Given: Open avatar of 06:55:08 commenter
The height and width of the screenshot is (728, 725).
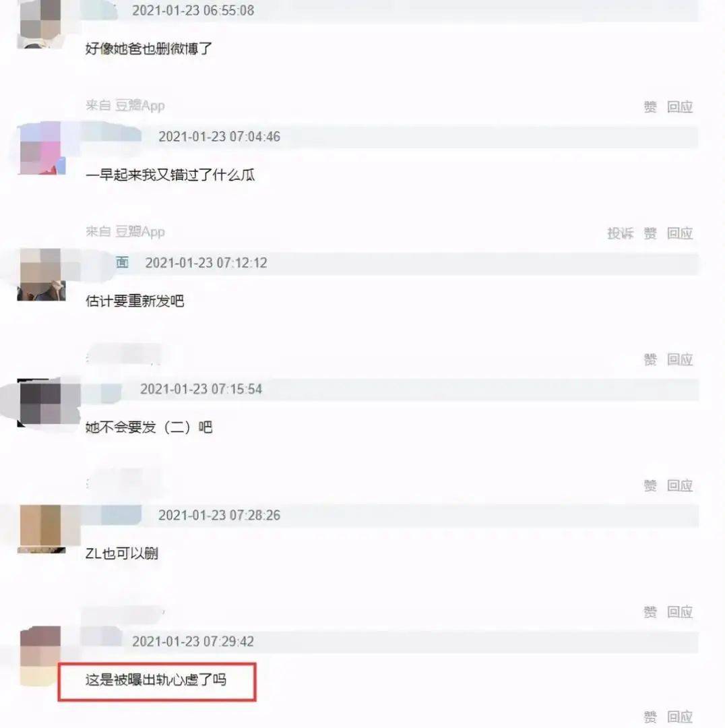Looking at the screenshot, I should 41,24.
